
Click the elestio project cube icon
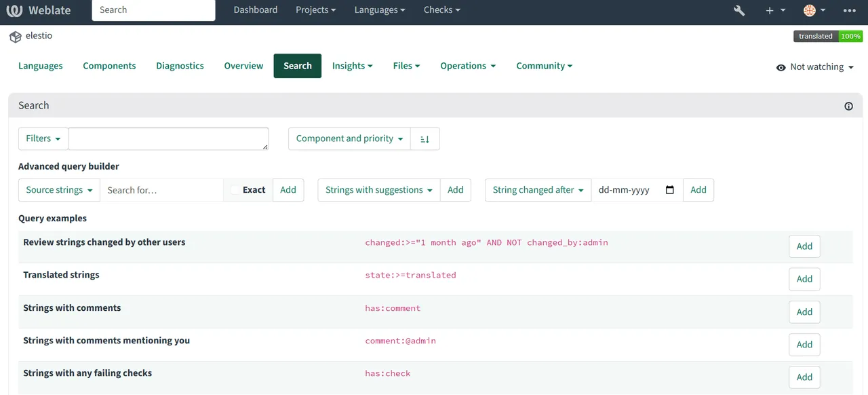pos(15,37)
